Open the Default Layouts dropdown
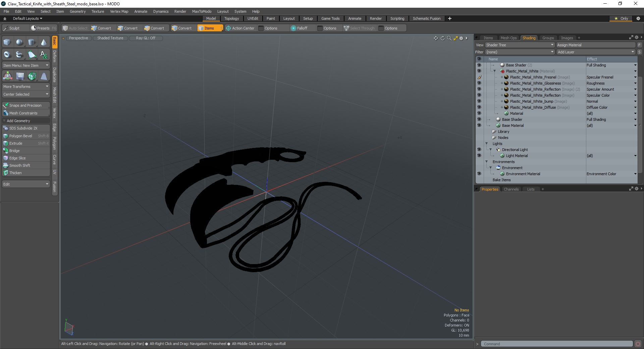Screen dimensions: 644x349 tap(28, 18)
